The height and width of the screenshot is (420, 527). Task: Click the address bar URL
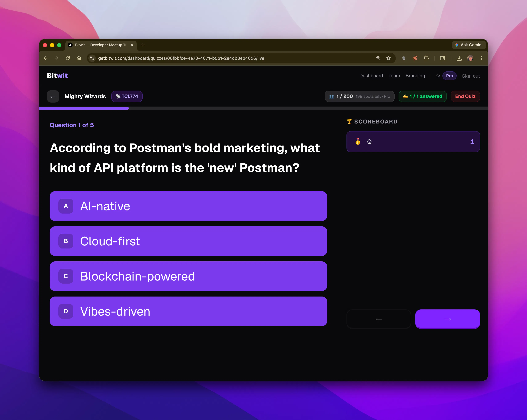tap(181, 58)
